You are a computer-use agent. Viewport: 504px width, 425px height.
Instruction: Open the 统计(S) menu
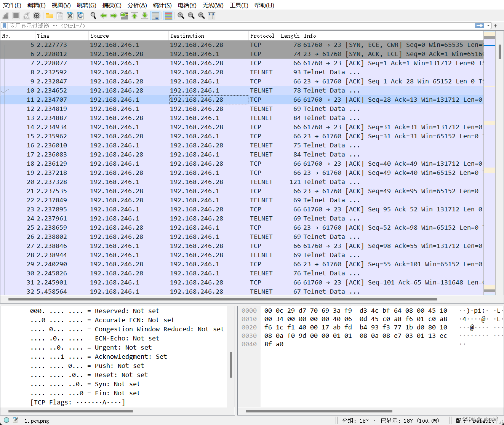point(162,5)
